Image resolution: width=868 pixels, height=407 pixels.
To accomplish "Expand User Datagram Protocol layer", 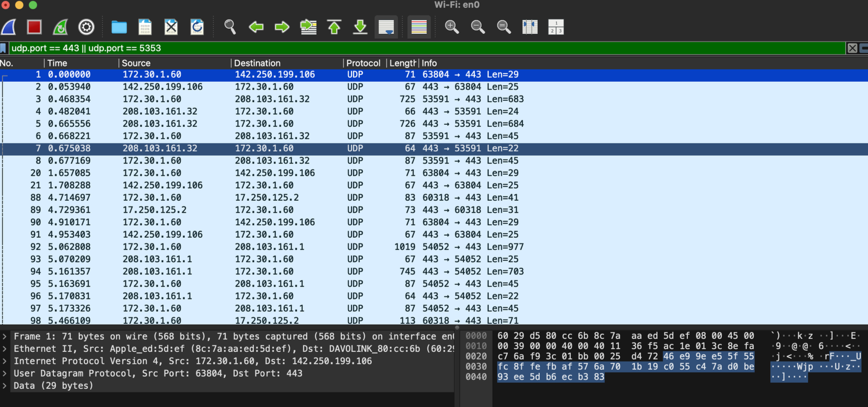I will (5, 373).
